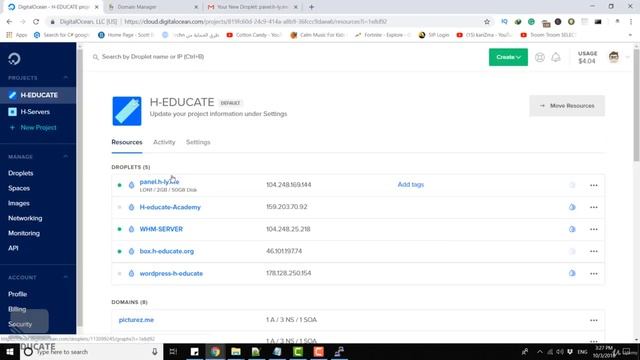
Task: Open the H-educate-Academy droplet
Action: 170,207
